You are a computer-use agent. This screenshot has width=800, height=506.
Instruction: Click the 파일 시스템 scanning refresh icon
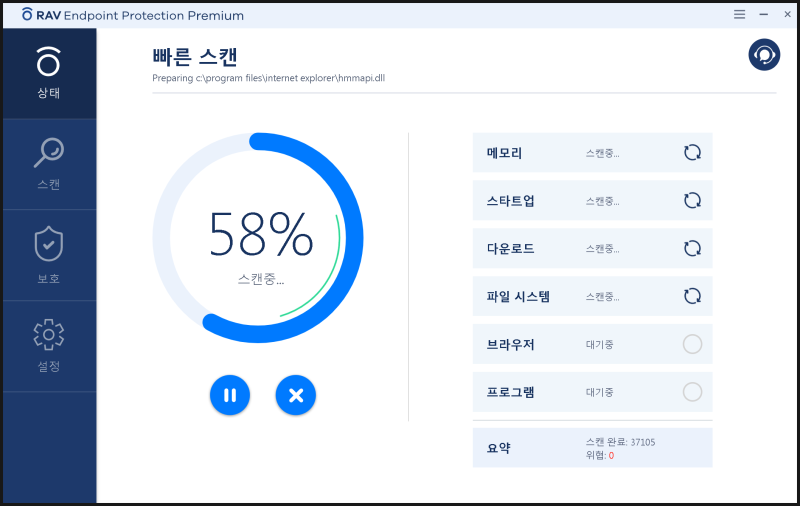[x=692, y=296]
